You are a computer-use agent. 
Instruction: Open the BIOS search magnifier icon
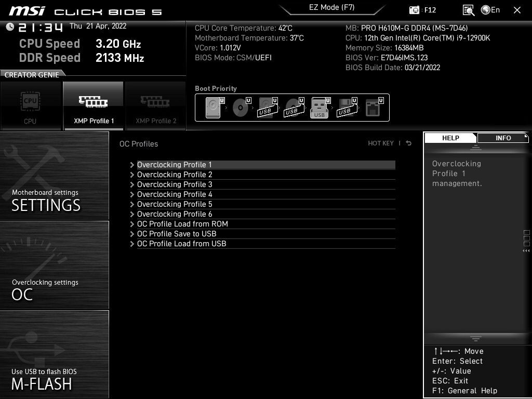[x=468, y=10]
